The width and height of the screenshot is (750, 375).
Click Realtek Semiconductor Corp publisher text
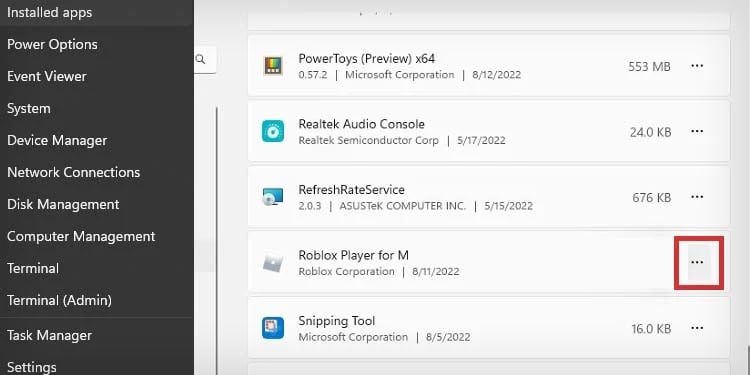pos(368,141)
